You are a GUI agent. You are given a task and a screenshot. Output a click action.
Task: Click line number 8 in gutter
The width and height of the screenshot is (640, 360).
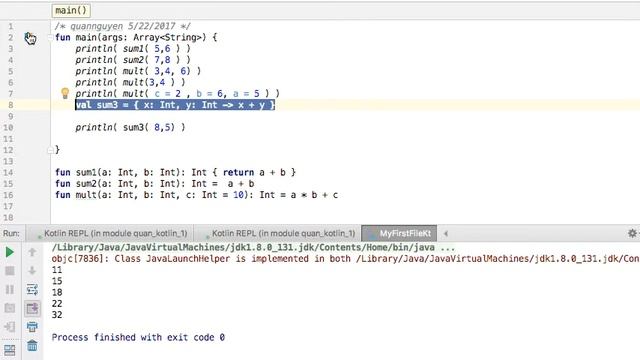coord(11,105)
